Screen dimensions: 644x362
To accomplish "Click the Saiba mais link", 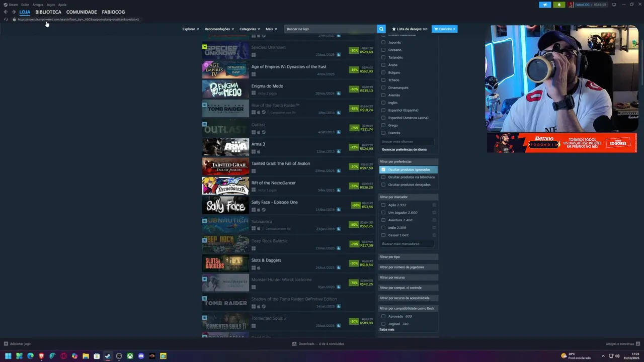I will [387, 329].
